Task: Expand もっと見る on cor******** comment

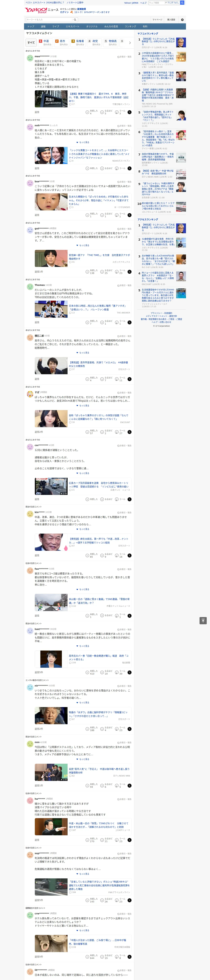Action: 83,473
